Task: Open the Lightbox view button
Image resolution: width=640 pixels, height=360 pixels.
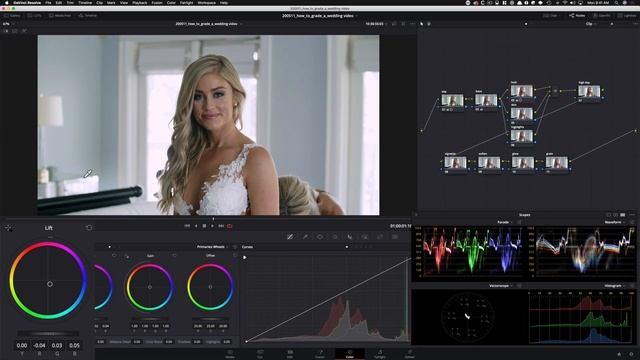Action: [627, 16]
